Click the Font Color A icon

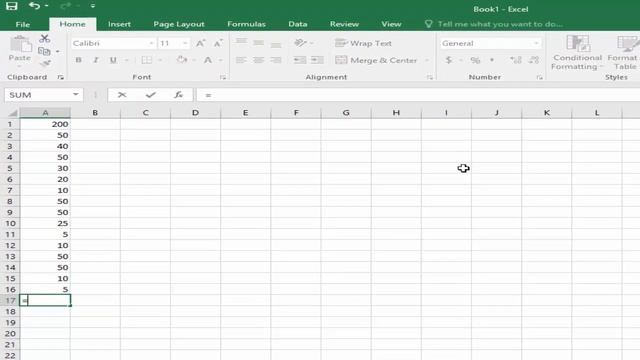[x=208, y=60]
